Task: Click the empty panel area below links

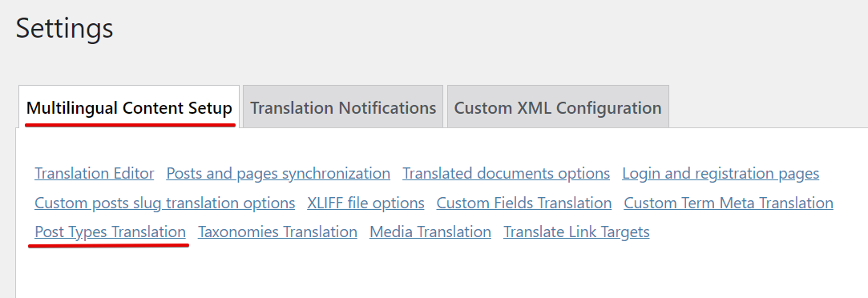Action: tap(442, 271)
